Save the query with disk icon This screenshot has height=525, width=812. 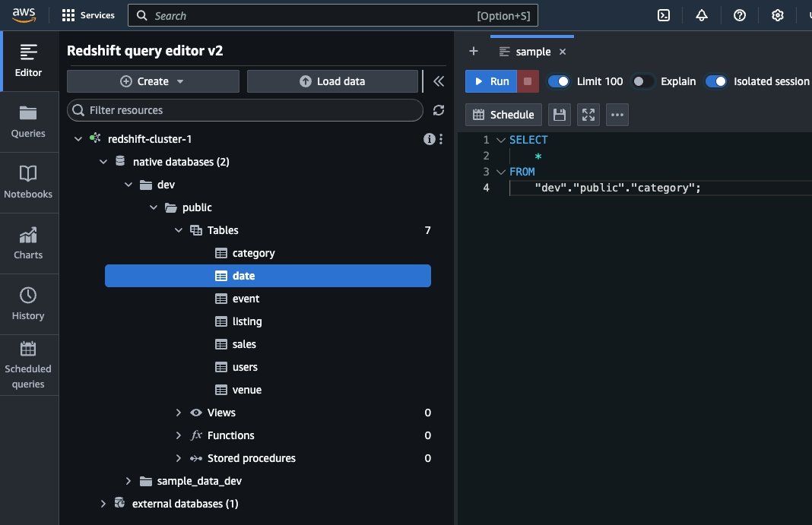coord(560,115)
